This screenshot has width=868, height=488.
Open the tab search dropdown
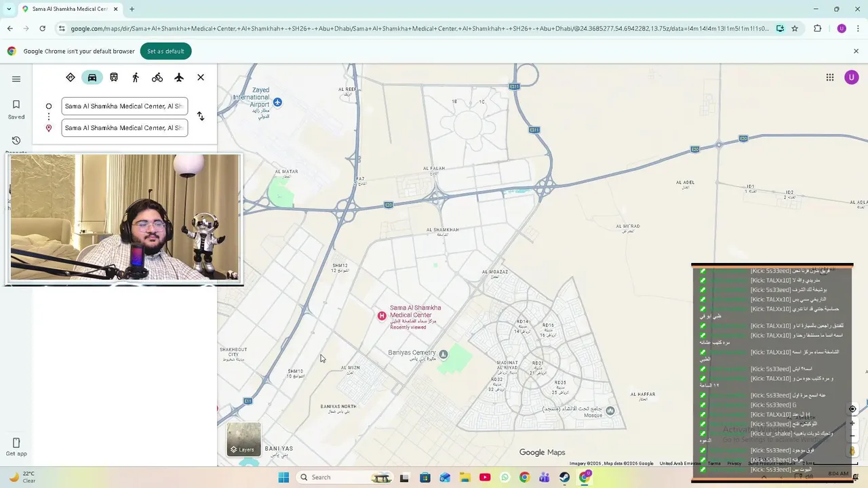pyautogui.click(x=9, y=9)
